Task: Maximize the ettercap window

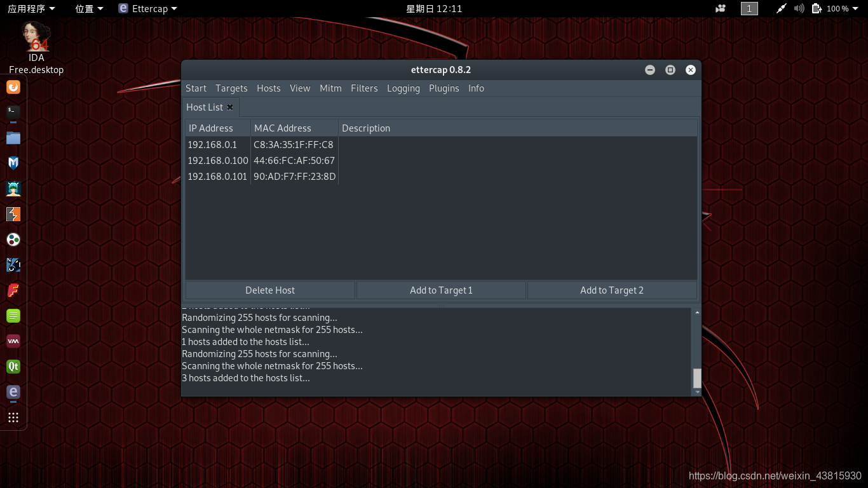Action: coord(670,70)
